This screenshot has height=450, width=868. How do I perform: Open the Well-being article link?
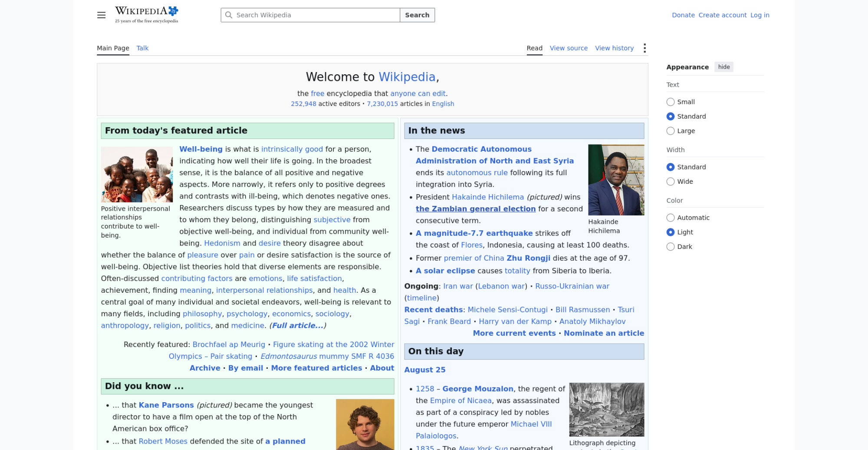pyautogui.click(x=201, y=149)
